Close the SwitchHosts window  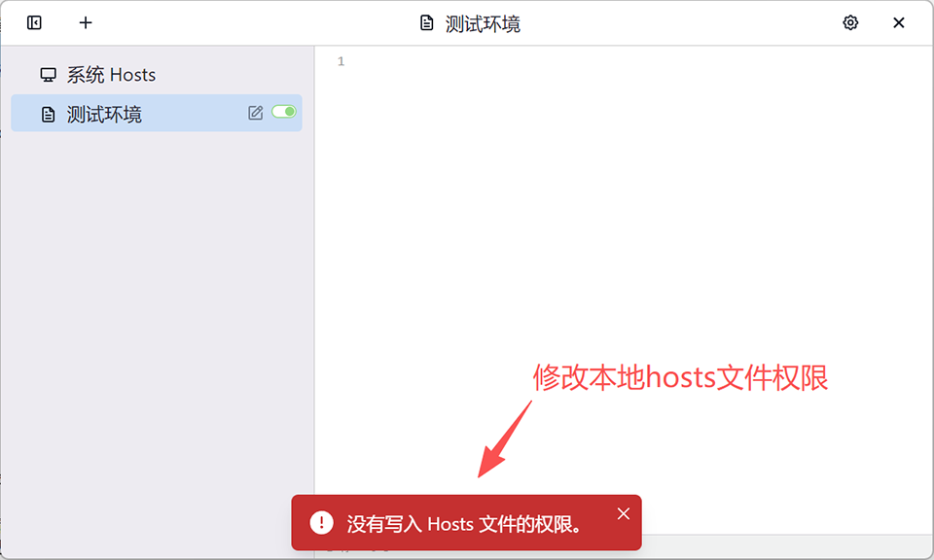point(898,22)
